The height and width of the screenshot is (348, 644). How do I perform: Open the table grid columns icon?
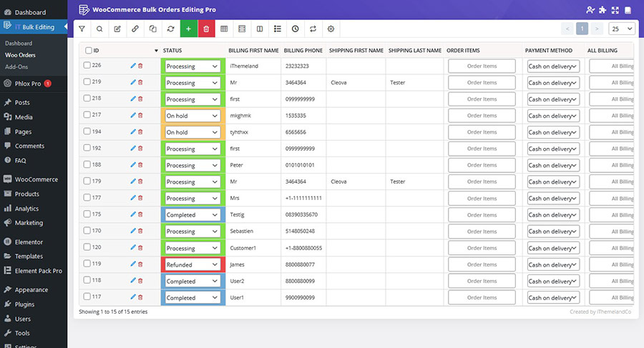pos(224,29)
